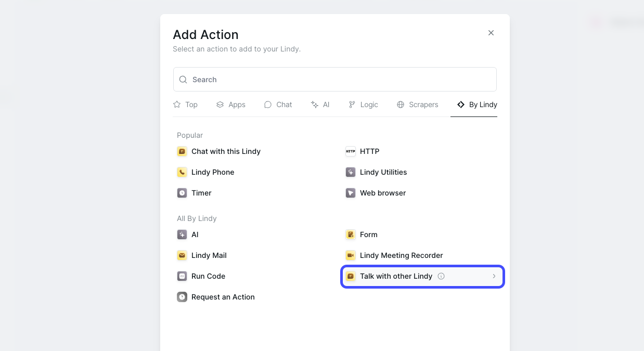The width and height of the screenshot is (644, 351).
Task: Close the Add Action dialog
Action: click(x=491, y=33)
